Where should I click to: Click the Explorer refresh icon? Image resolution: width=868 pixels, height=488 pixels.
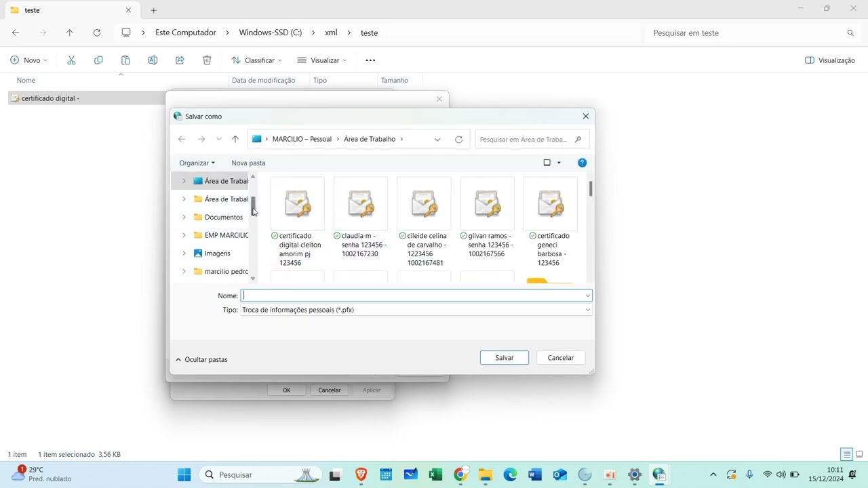(97, 33)
